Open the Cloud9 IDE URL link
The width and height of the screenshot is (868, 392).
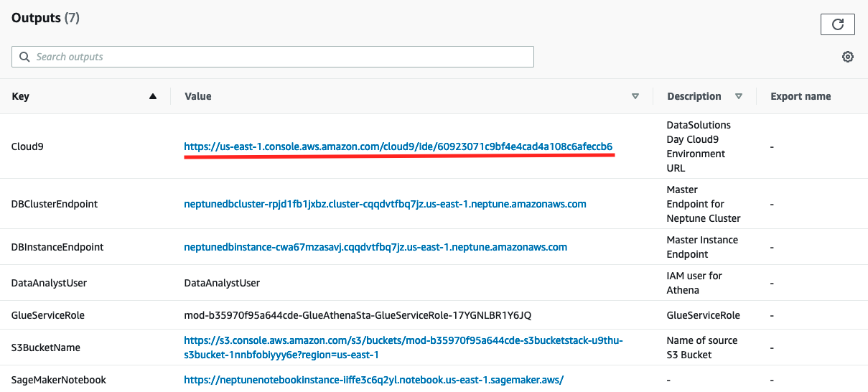[x=398, y=146]
